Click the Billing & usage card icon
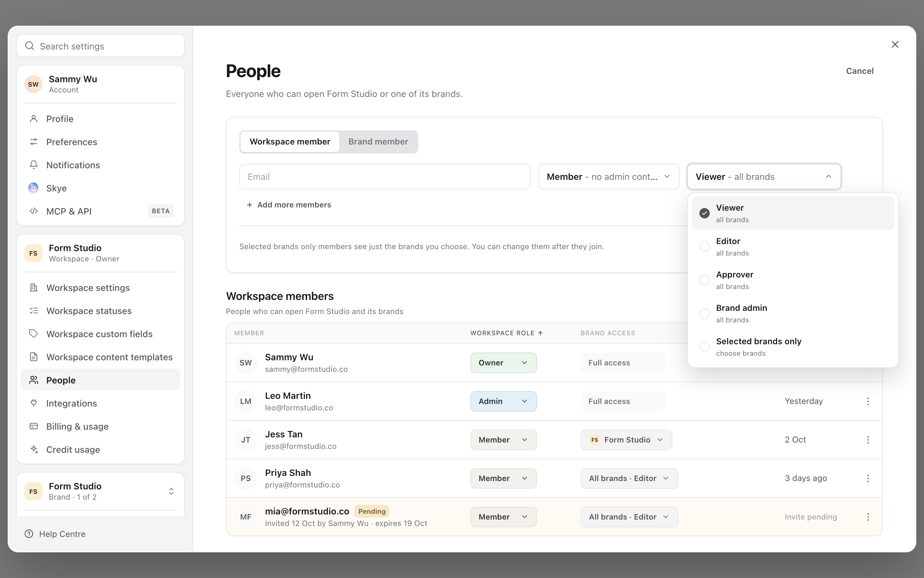The height and width of the screenshot is (578, 924). (x=34, y=426)
